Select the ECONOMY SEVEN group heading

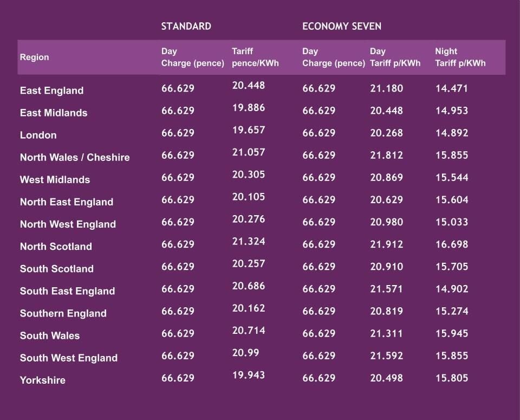(x=342, y=26)
